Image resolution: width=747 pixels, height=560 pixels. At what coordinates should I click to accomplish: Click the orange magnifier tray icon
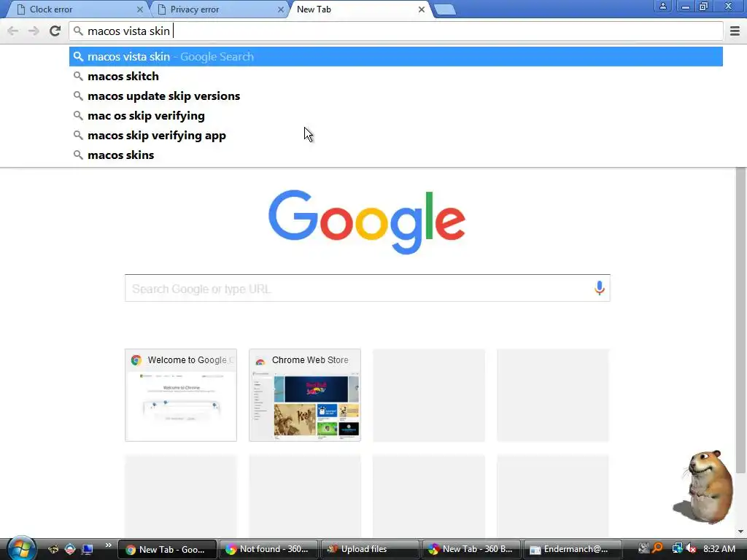pyautogui.click(x=658, y=548)
